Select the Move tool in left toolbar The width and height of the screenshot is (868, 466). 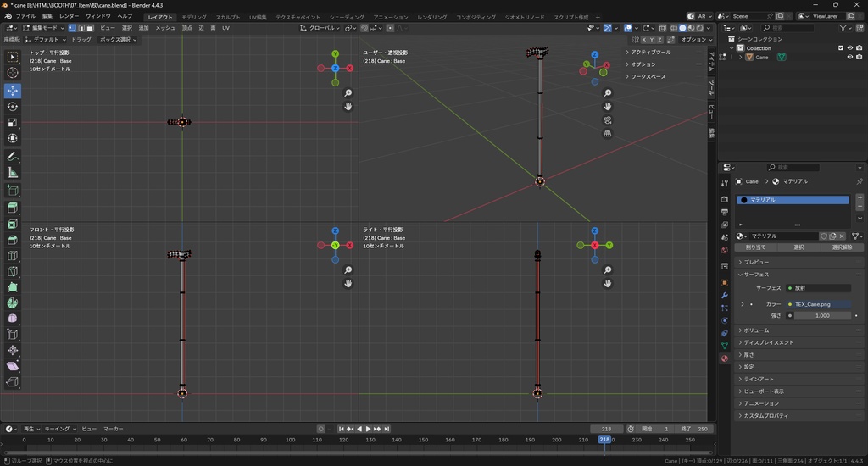pos(12,90)
